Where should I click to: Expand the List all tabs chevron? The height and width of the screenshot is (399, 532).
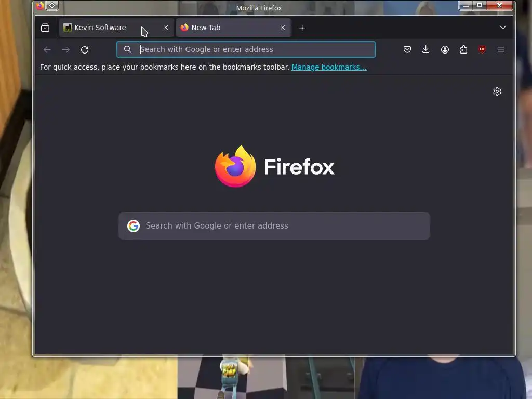coord(503,28)
